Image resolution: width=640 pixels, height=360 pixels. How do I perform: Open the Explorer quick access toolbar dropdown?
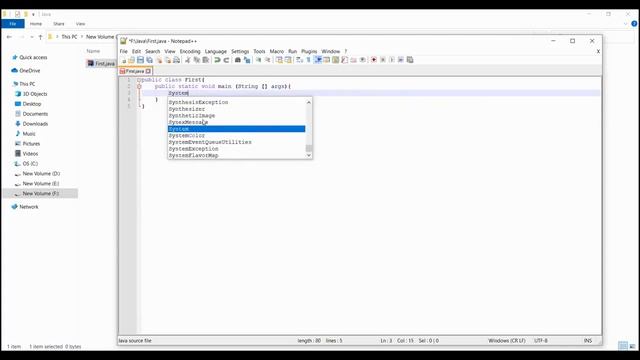pos(33,14)
